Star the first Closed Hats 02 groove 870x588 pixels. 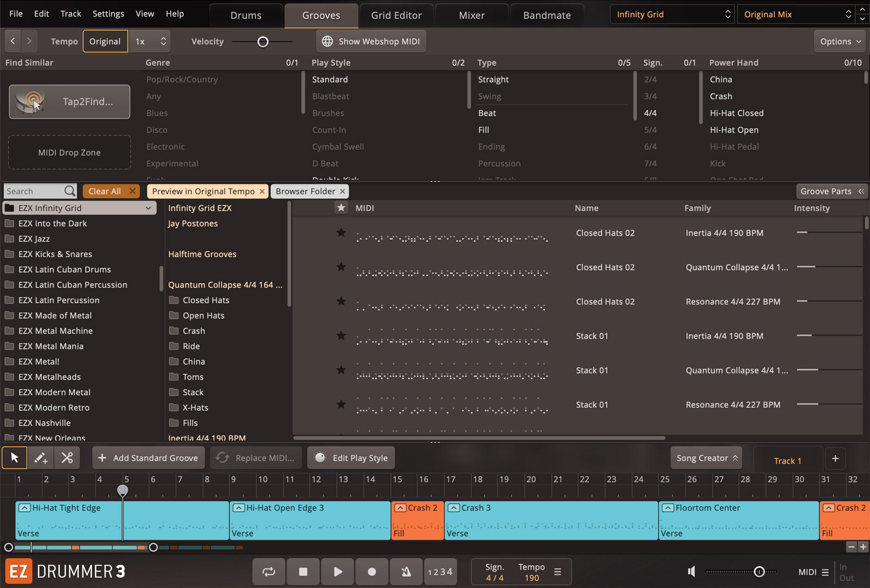click(x=341, y=233)
